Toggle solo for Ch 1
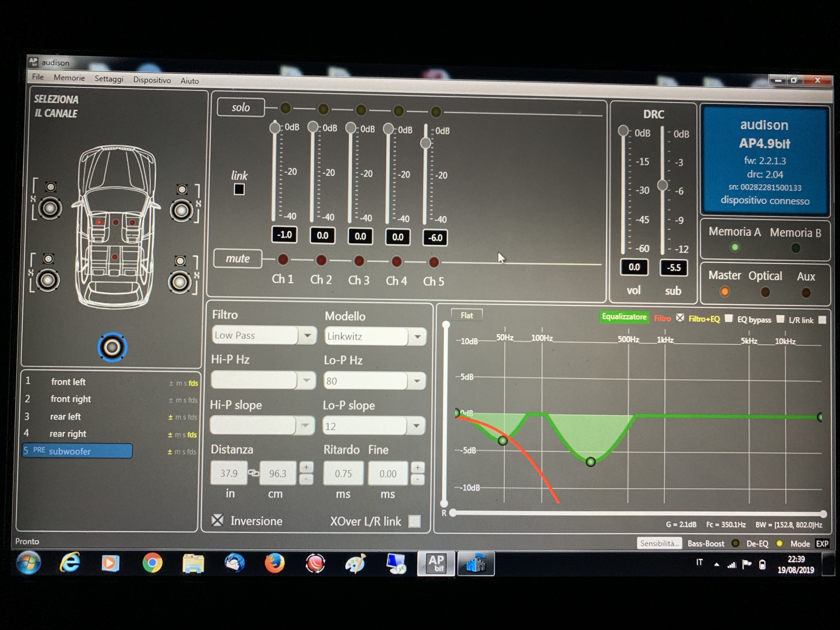Viewport: 840px width, 630px height. tap(286, 108)
